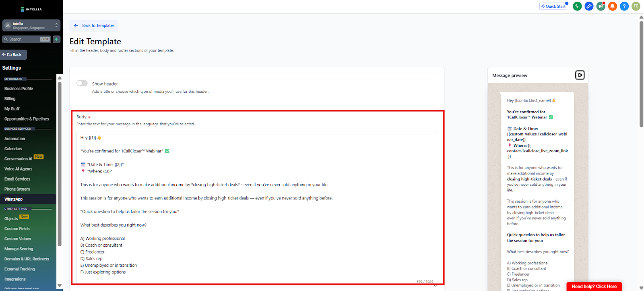Click the 599 / 1024 character counter
The width and height of the screenshot is (644, 291).
(425, 282)
